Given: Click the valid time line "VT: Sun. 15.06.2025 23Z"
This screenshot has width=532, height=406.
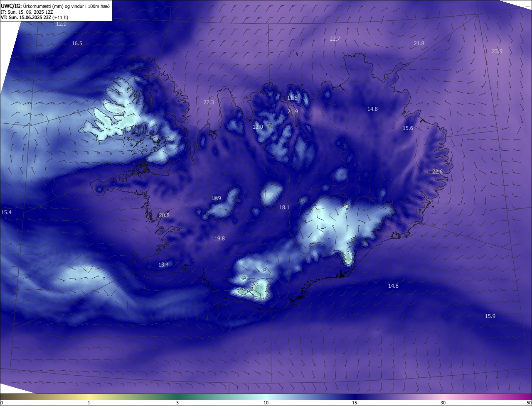Looking at the screenshot, I should pos(26,17).
